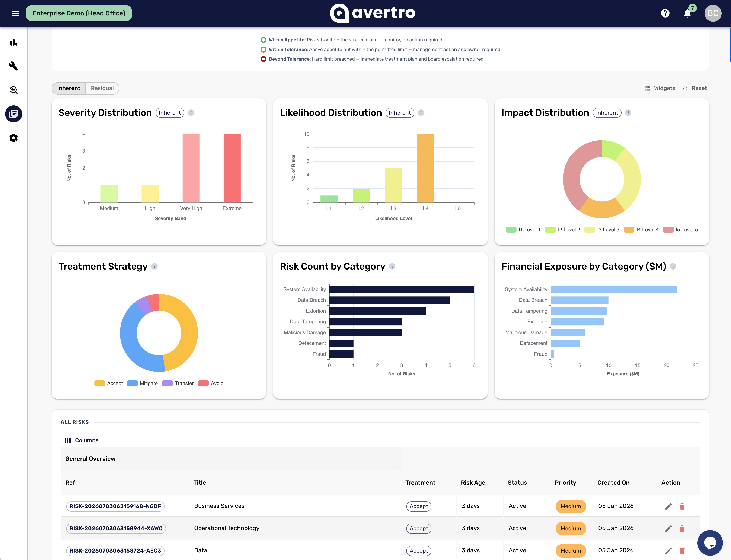Delete the Business Services risk row
The image size is (731, 560).
682,506
